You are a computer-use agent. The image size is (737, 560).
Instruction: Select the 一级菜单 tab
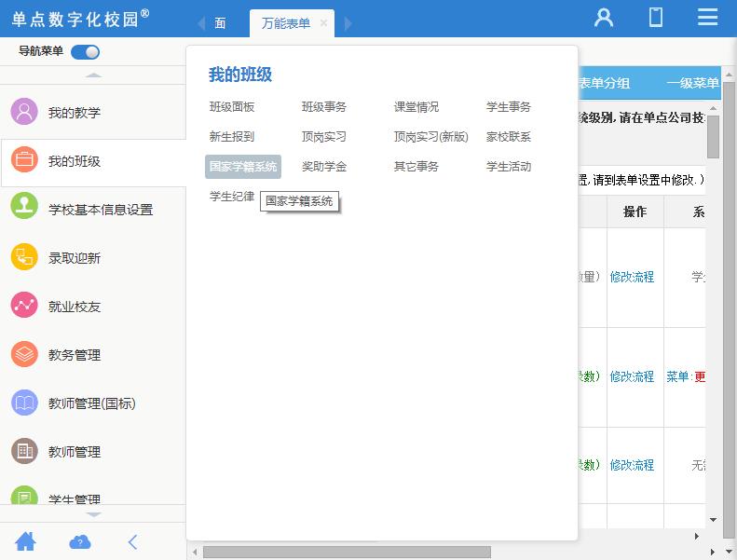pos(692,83)
